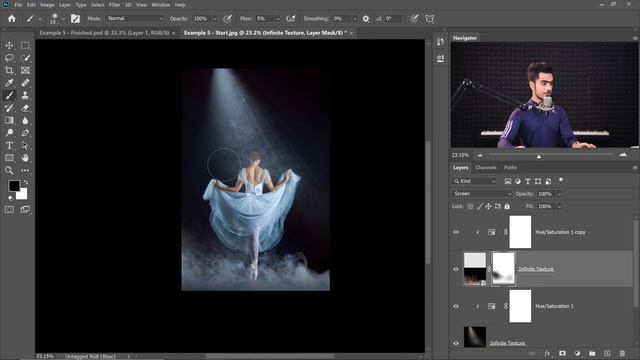Toggle Quick Mask mode
The image size is (640, 360).
(x=9, y=209)
